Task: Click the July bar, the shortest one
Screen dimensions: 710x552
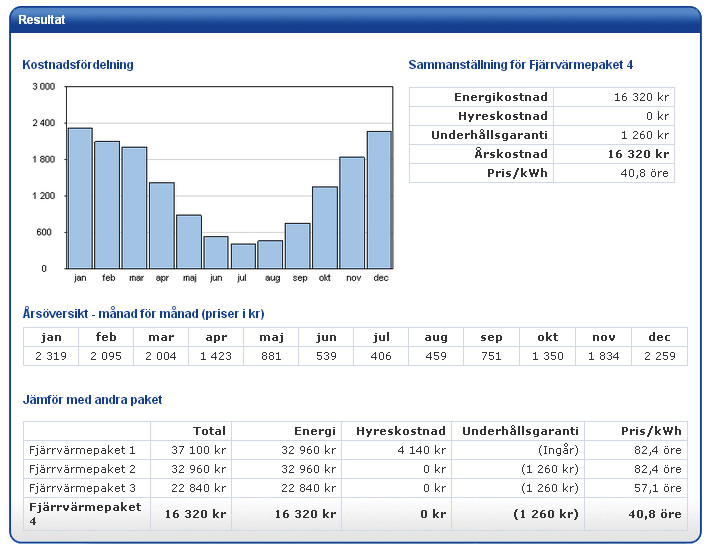Action: pyautogui.click(x=243, y=256)
